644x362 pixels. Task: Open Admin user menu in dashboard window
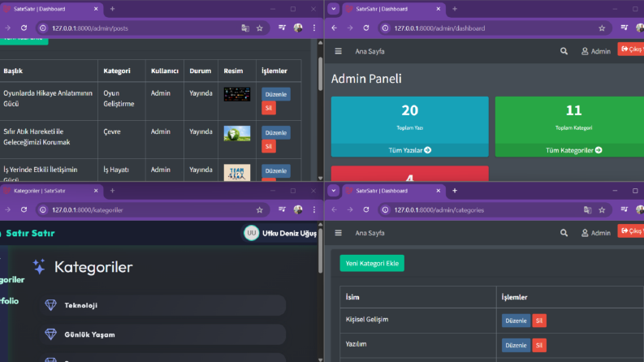(x=596, y=51)
